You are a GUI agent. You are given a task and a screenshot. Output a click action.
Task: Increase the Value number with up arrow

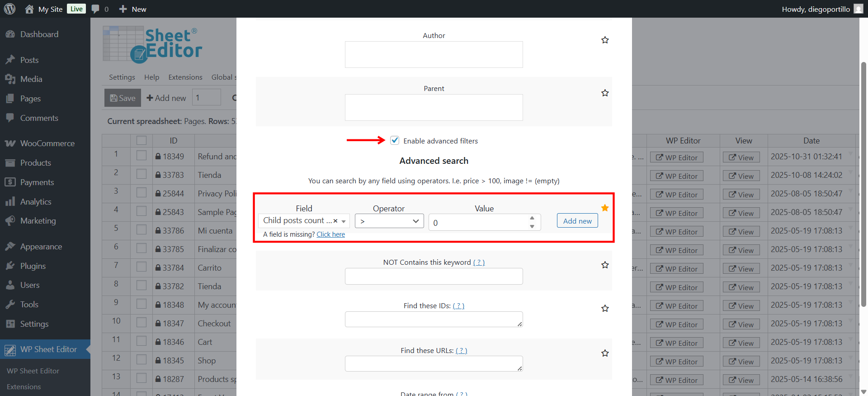pos(532,218)
